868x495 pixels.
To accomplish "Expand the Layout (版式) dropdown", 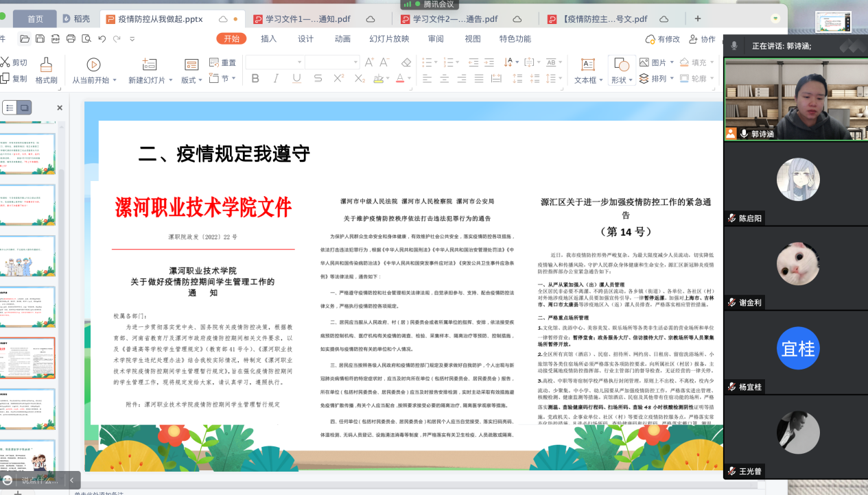I will pyautogui.click(x=191, y=80).
